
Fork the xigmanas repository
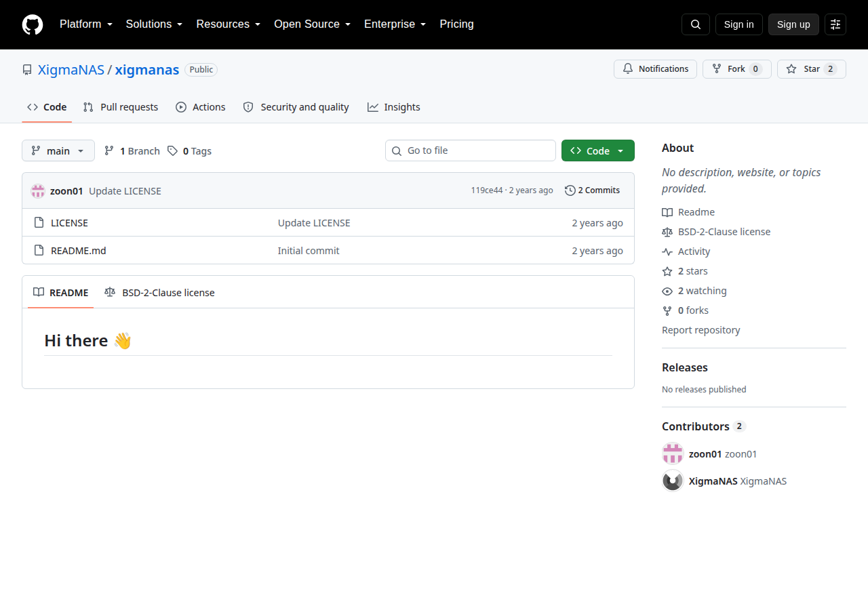(737, 69)
